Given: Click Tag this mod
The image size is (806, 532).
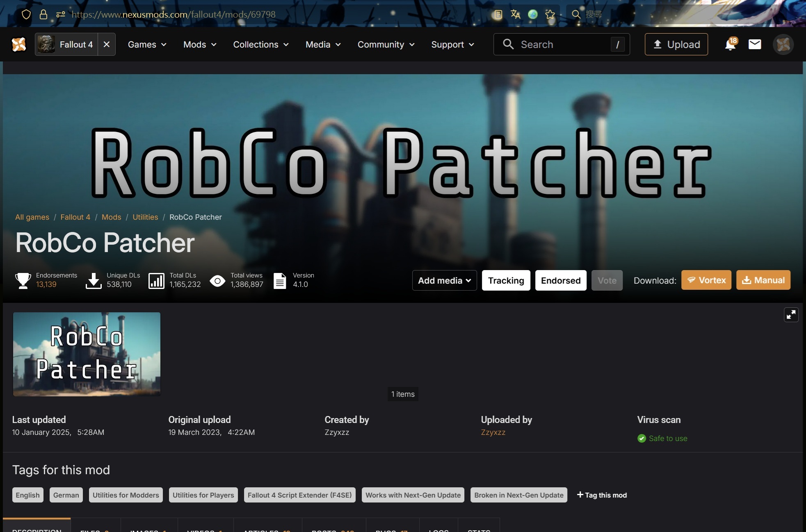Looking at the screenshot, I should pos(602,495).
